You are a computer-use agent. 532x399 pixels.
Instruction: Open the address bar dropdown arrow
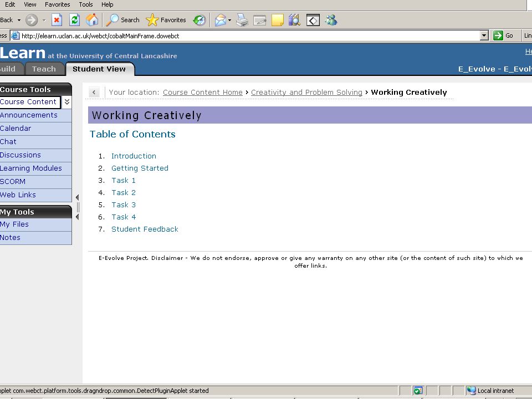[484, 35]
